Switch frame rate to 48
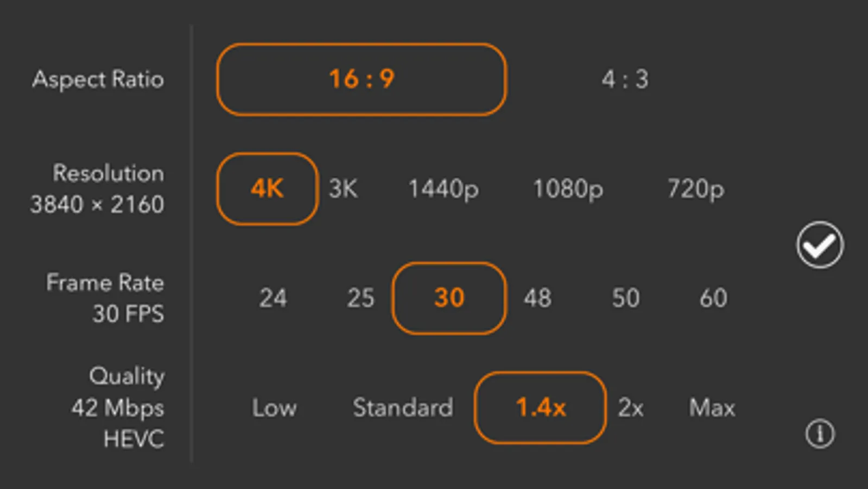Image resolution: width=868 pixels, height=489 pixels. pyautogui.click(x=537, y=298)
